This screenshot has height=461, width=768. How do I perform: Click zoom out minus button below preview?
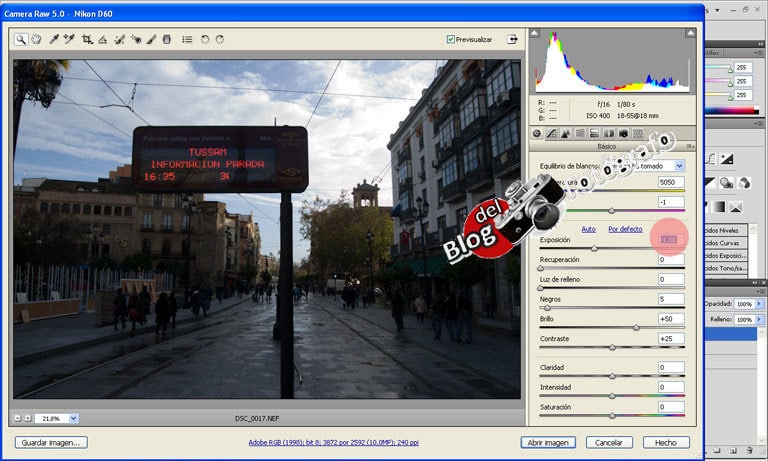(x=18, y=418)
